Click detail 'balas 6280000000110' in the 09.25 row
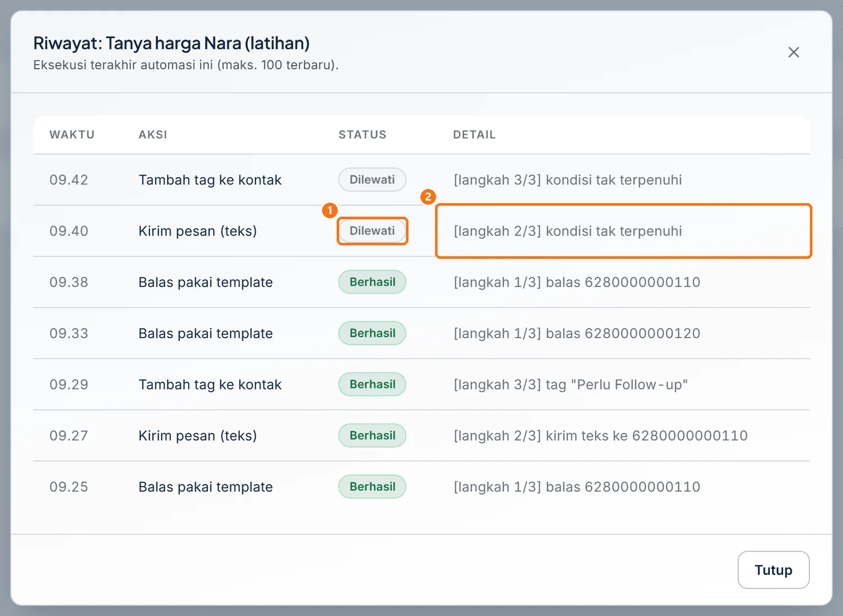 (623, 487)
